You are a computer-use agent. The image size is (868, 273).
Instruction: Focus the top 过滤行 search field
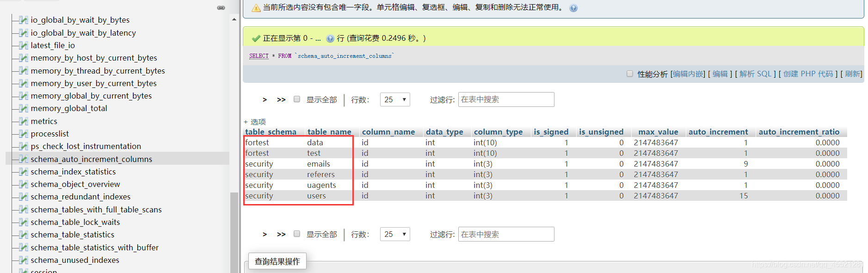pyautogui.click(x=506, y=99)
